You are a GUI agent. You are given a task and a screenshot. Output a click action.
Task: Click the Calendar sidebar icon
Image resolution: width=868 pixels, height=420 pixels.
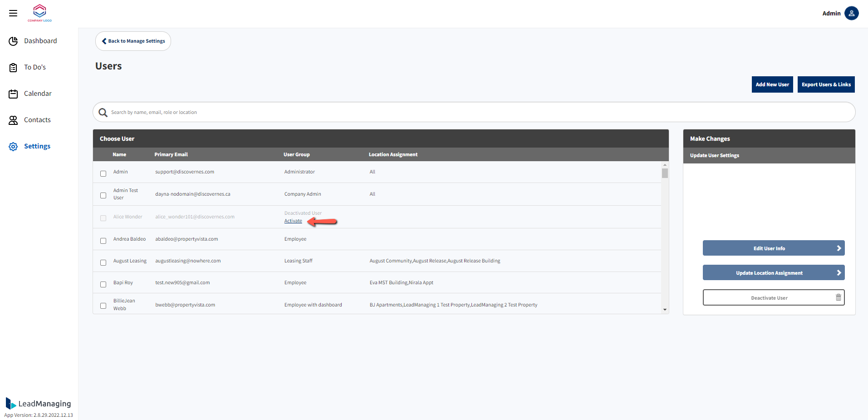(x=13, y=94)
